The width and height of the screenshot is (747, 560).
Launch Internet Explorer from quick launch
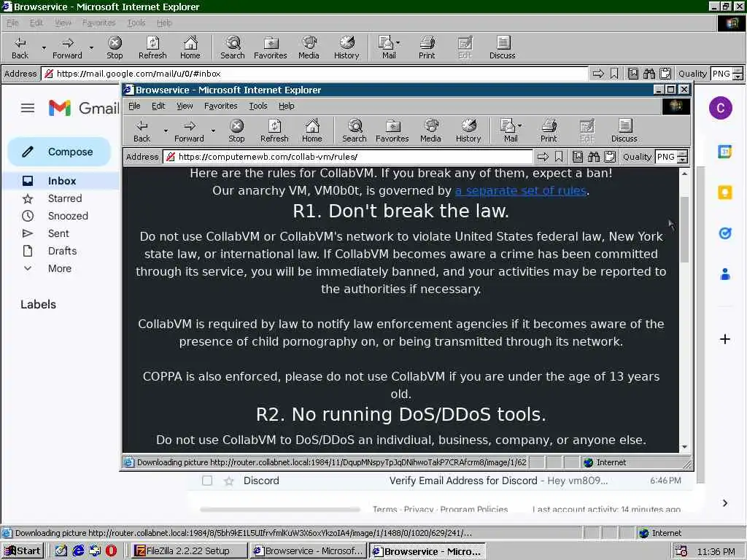[78, 551]
